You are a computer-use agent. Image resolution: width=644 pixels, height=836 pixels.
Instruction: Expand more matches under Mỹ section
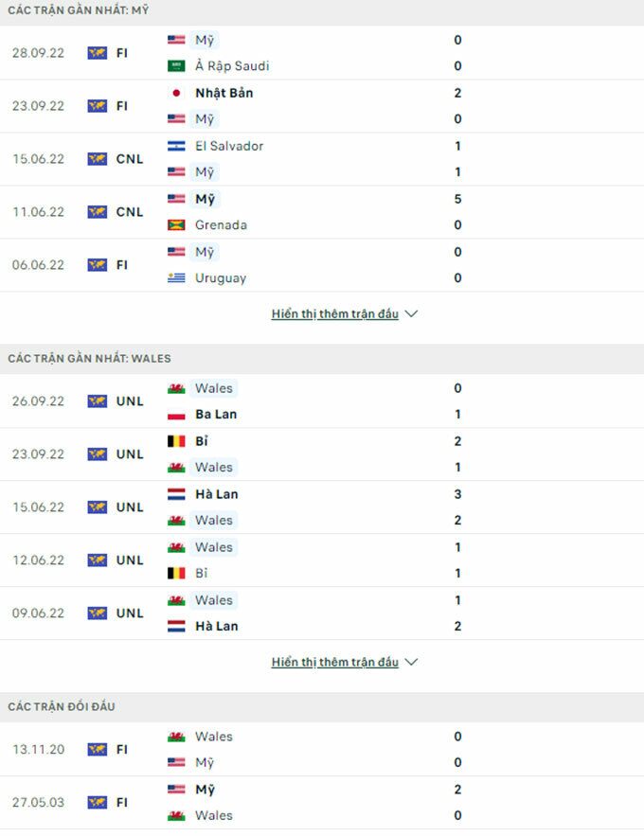pos(334,314)
